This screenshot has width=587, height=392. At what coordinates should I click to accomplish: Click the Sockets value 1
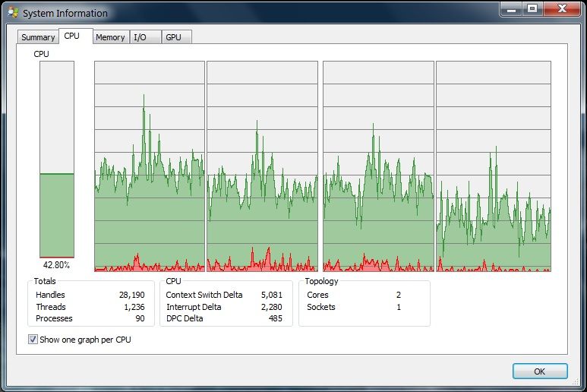pos(399,307)
